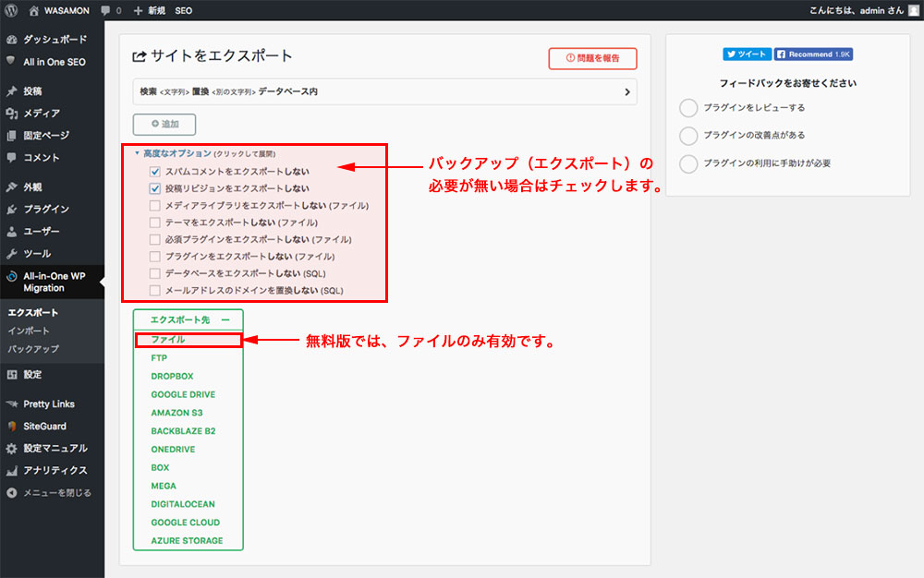This screenshot has width=924, height=578.
Task: Click the 固定ページ pages icon
Action: pos(12,136)
